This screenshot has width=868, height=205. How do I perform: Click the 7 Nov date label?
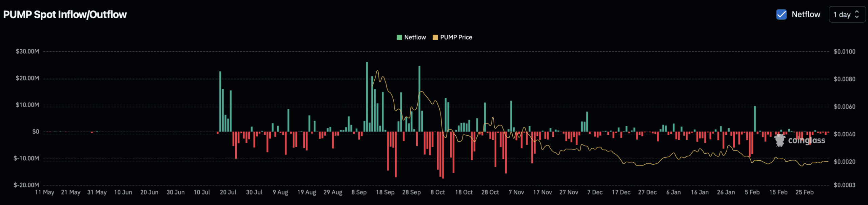(516, 192)
